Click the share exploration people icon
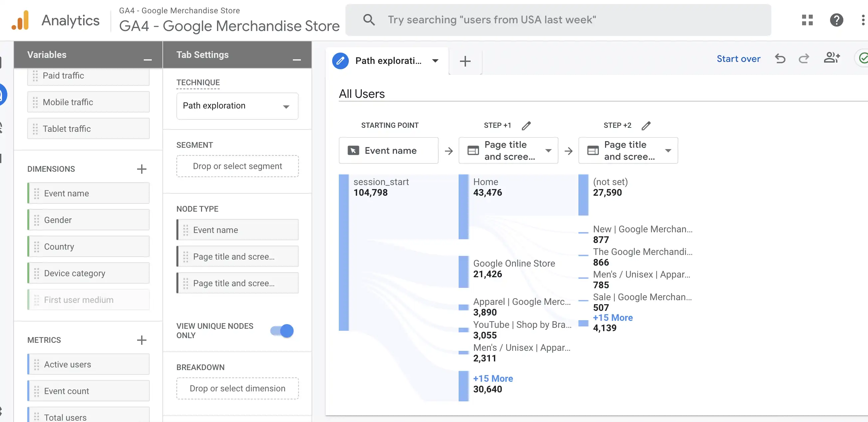 tap(832, 58)
